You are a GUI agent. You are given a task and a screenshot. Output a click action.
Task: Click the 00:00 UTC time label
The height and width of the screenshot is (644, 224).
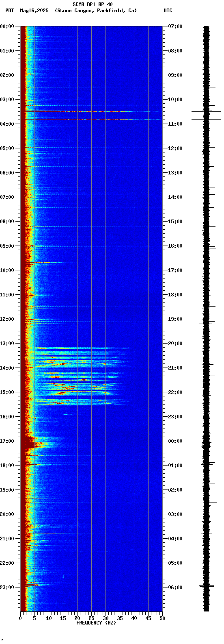click(175, 441)
